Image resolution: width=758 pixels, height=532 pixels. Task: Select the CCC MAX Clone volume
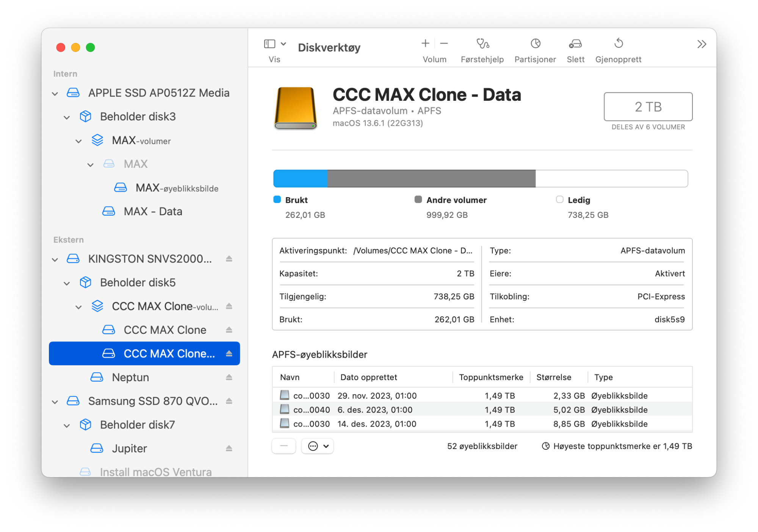[x=165, y=330]
